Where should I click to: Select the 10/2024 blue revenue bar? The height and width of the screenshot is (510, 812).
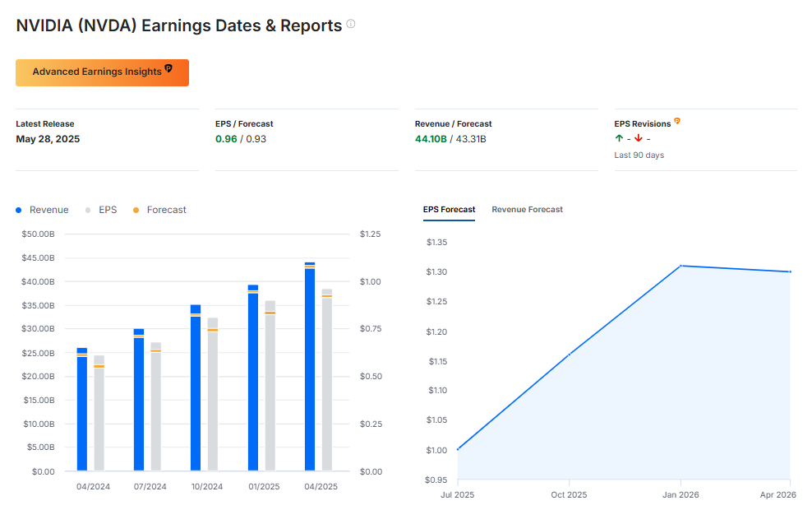pyautogui.click(x=196, y=387)
